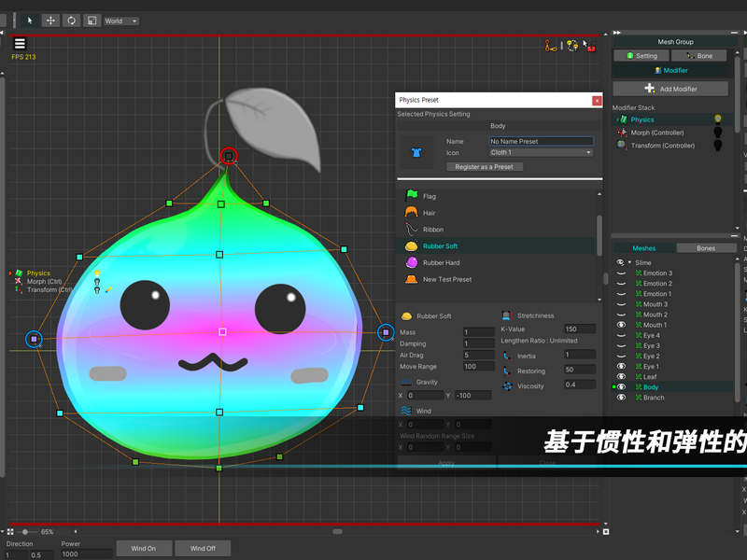Click the red lock selection icon

589,46
